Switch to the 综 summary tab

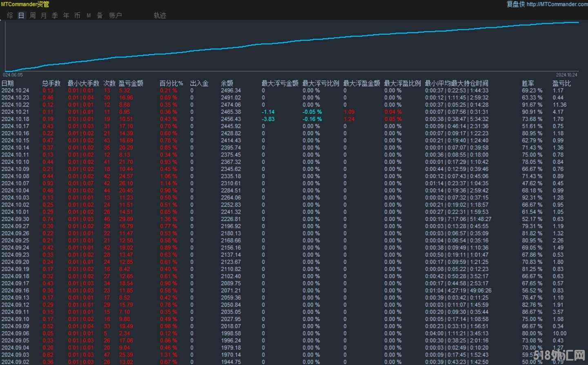pos(10,16)
